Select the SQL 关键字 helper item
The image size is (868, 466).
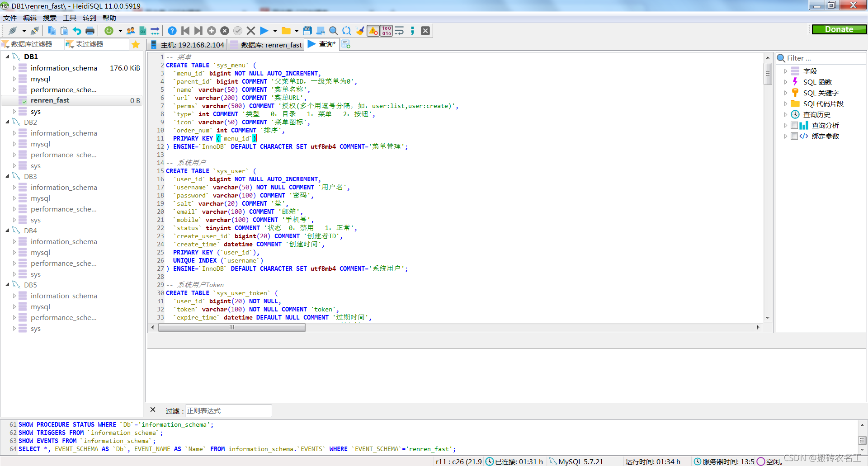(x=821, y=93)
